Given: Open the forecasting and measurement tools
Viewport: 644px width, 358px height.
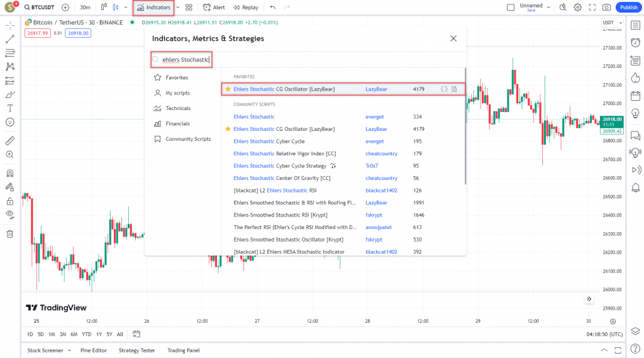Looking at the screenshot, I should [x=10, y=81].
